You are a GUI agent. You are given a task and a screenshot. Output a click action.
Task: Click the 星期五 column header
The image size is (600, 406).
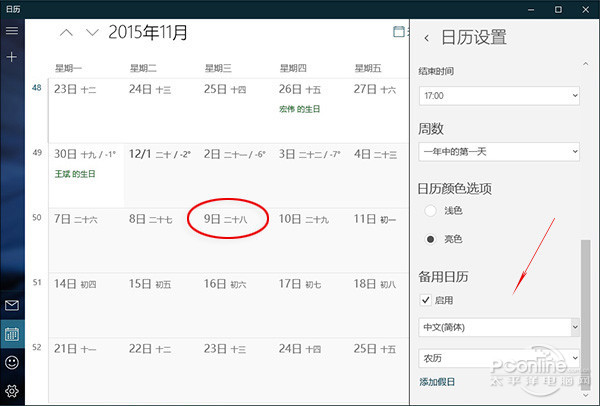pyautogui.click(x=368, y=68)
